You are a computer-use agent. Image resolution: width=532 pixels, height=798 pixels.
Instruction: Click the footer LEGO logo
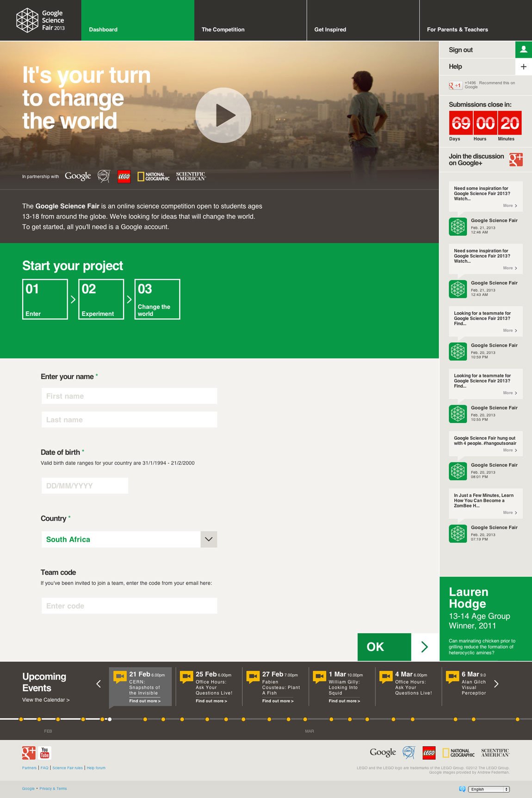pyautogui.click(x=429, y=753)
